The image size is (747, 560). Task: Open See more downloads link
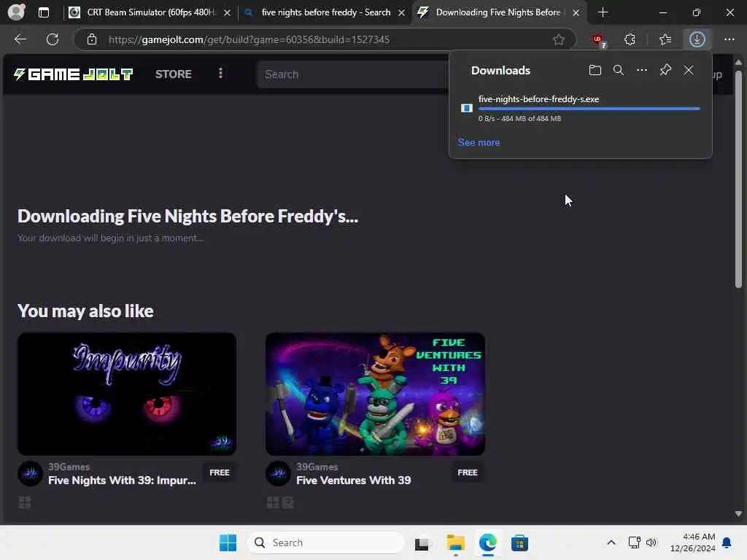[x=479, y=142]
